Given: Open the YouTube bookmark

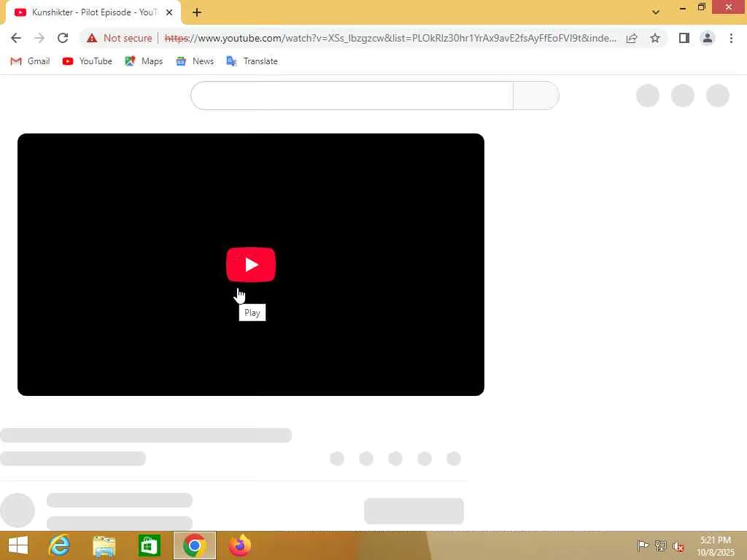Looking at the screenshot, I should pos(88,61).
